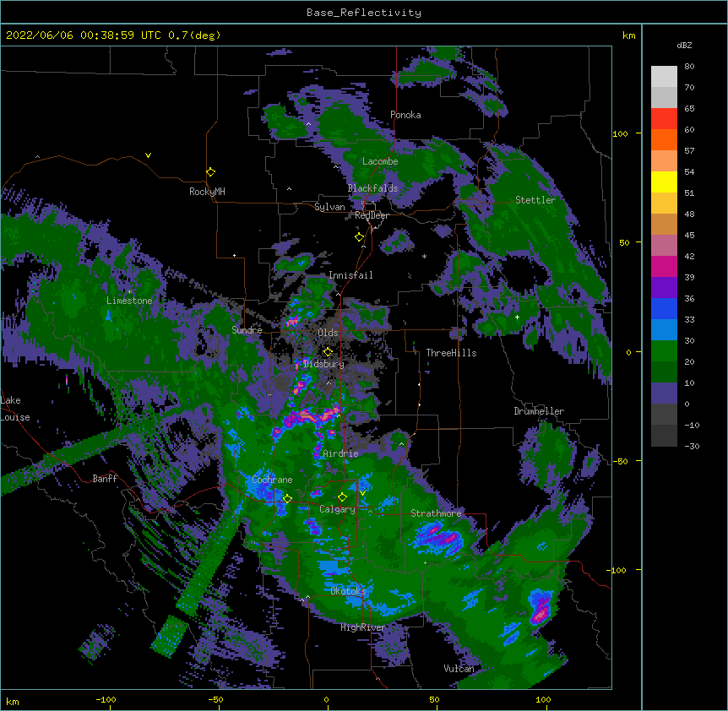Choose the purple 36-39 dBZ legend swatch

click(664, 288)
